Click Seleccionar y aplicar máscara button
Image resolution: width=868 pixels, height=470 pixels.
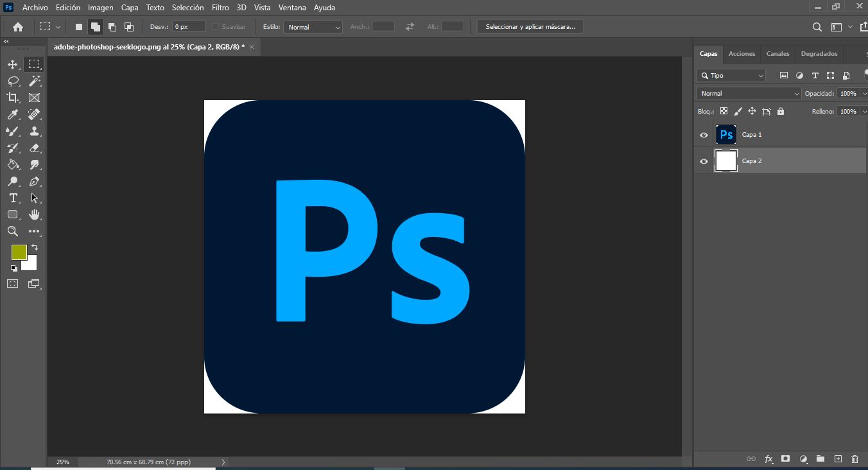click(530, 26)
